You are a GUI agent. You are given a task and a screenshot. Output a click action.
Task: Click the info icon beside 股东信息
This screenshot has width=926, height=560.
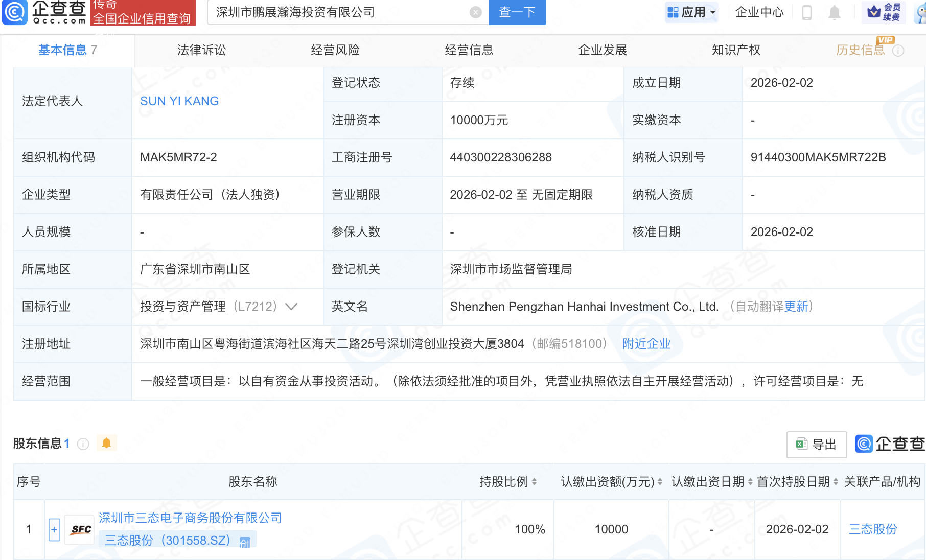[83, 444]
